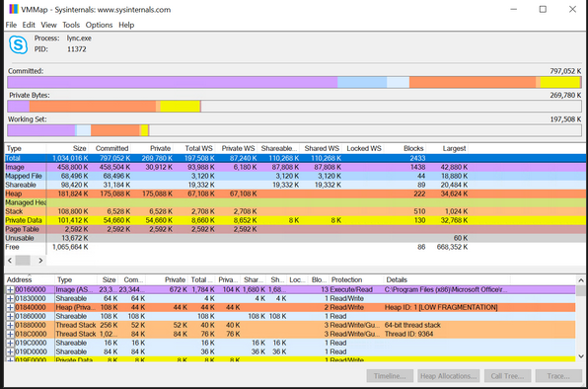Click the Thread ID: 9364 detail text

coord(408,335)
